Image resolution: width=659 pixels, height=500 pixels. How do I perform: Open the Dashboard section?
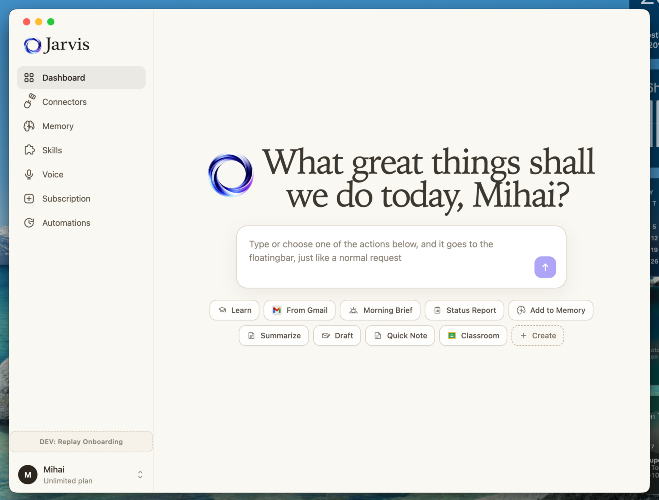pyautogui.click(x=82, y=78)
